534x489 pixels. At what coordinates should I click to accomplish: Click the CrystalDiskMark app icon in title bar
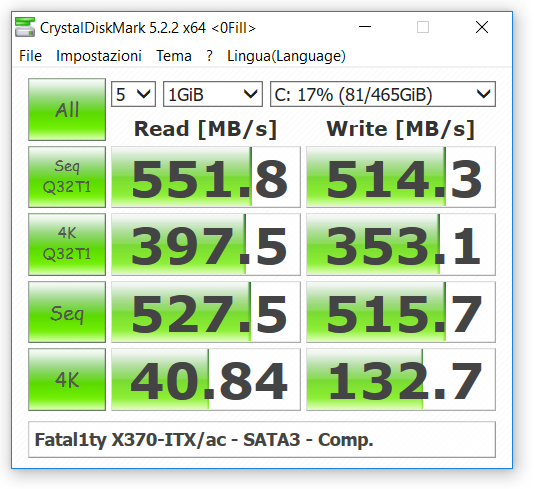click(x=25, y=27)
